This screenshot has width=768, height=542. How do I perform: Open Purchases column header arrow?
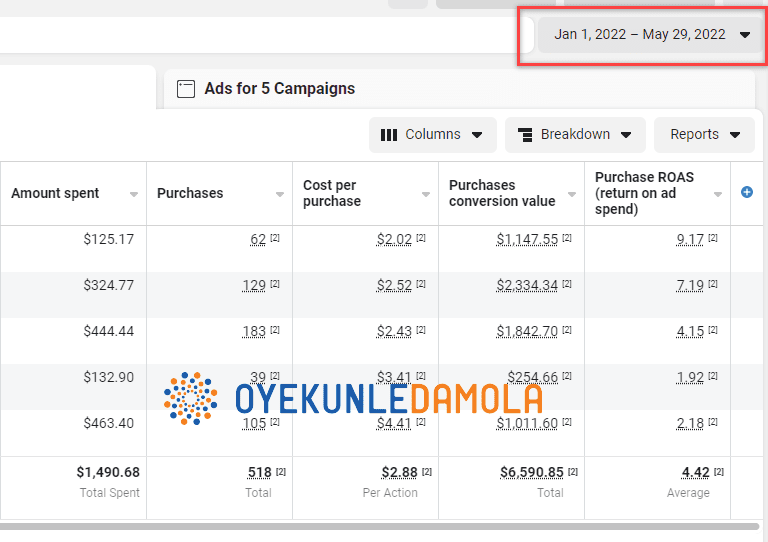click(280, 194)
